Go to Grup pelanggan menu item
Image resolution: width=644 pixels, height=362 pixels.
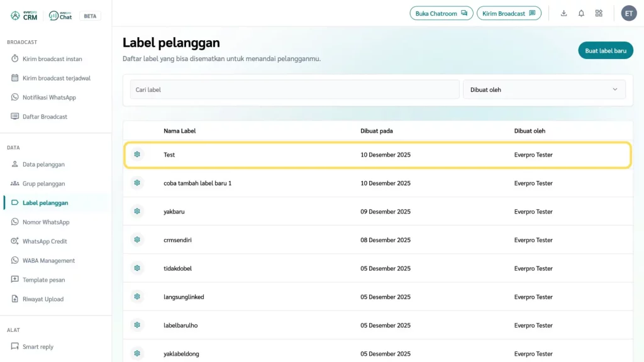(x=43, y=184)
